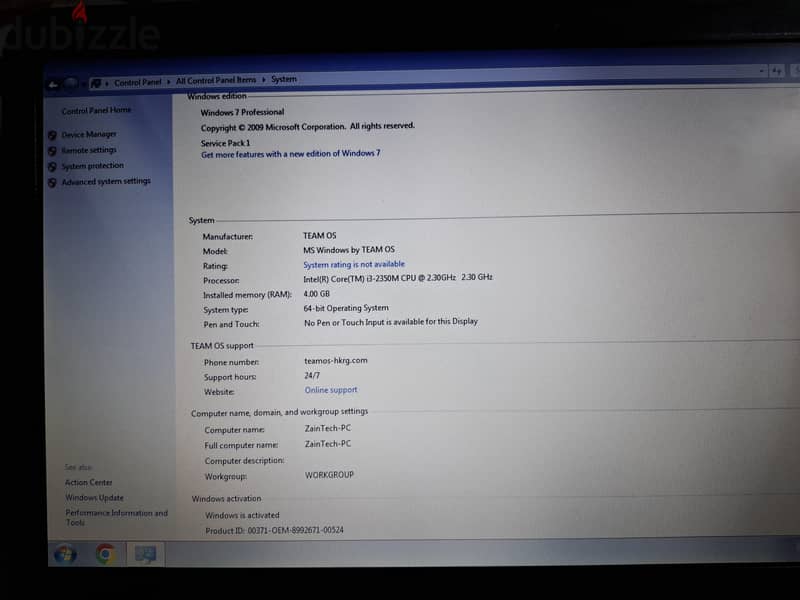
Task: Click the Back navigation arrow
Action: (x=53, y=85)
